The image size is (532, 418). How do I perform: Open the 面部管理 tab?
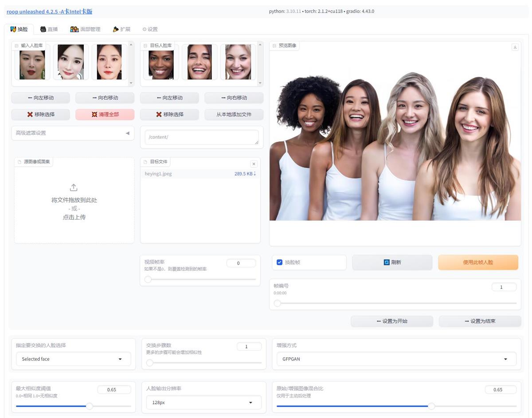[x=85, y=29]
